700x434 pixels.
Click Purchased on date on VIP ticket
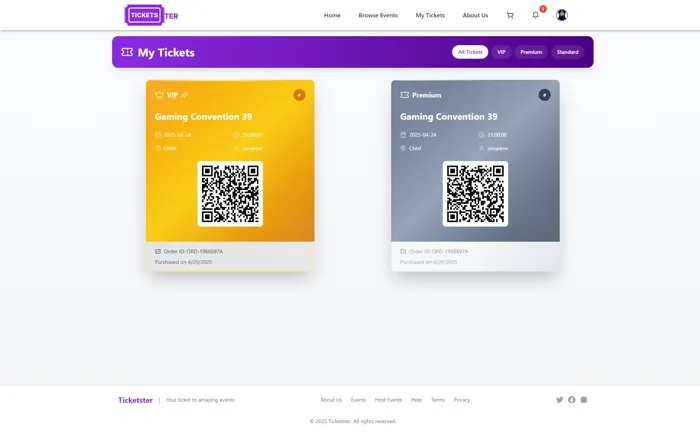(183, 262)
